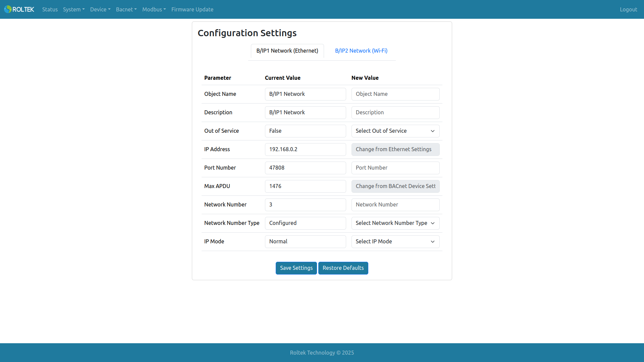Click current Network Number value 3
Image resolution: width=644 pixels, height=362 pixels.
point(305,205)
